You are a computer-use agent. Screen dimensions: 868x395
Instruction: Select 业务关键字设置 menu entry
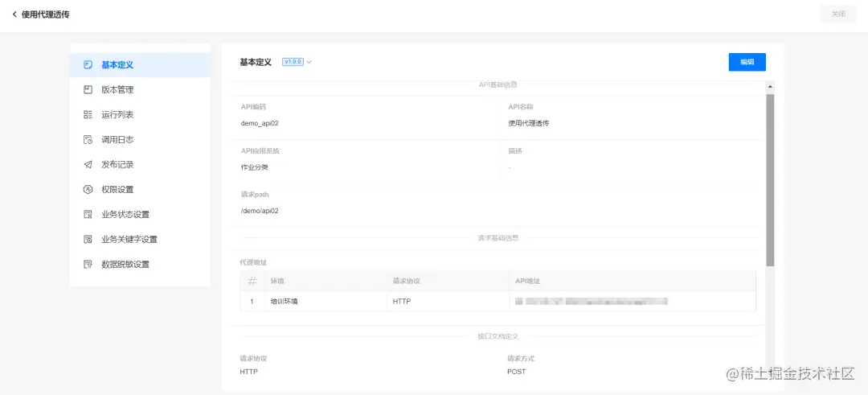click(x=140, y=239)
